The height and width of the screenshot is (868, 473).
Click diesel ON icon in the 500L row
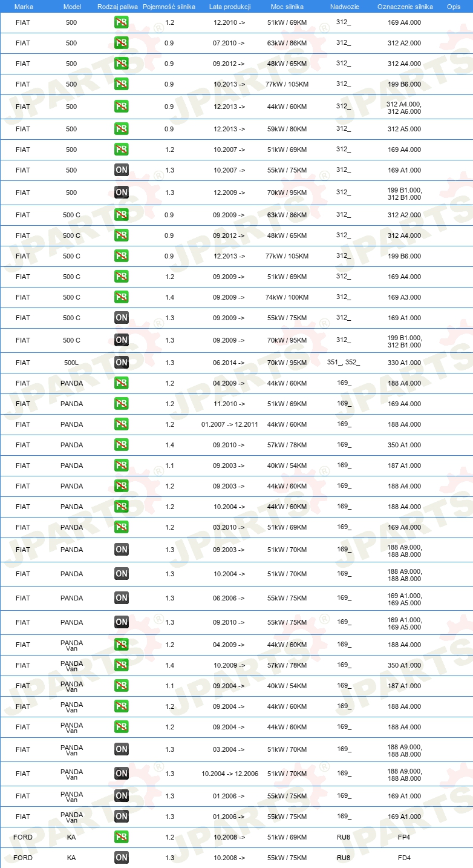click(x=121, y=363)
